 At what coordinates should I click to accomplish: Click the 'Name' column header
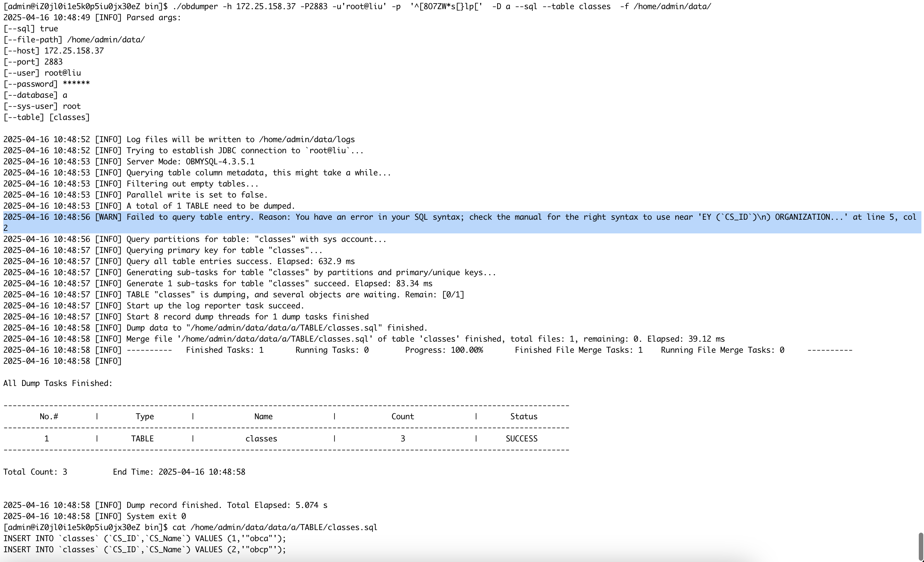coord(264,417)
